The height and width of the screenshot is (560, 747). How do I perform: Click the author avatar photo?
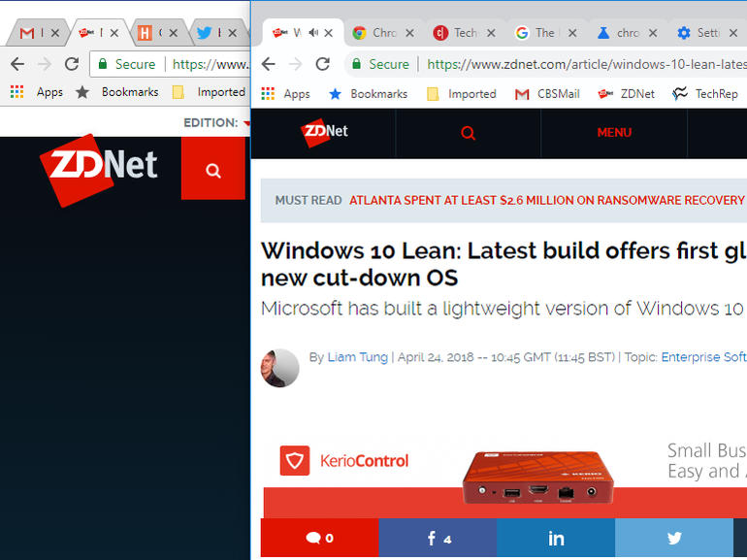coord(279,368)
